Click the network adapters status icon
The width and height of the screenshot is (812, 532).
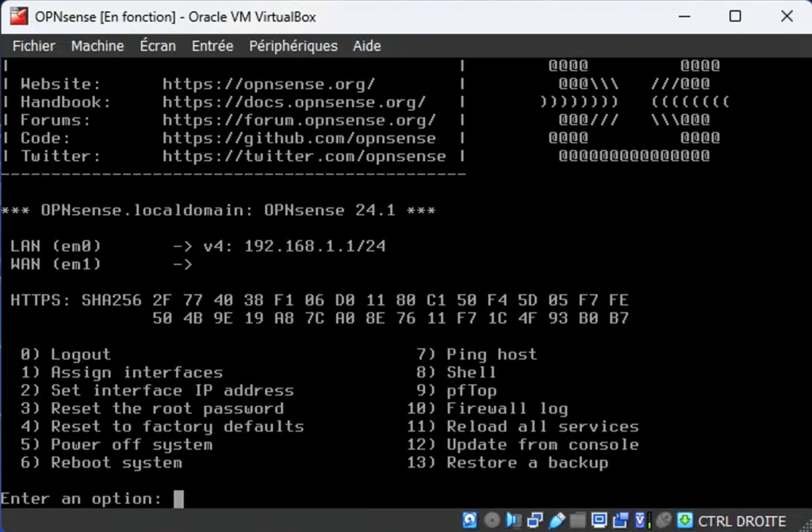point(535,520)
